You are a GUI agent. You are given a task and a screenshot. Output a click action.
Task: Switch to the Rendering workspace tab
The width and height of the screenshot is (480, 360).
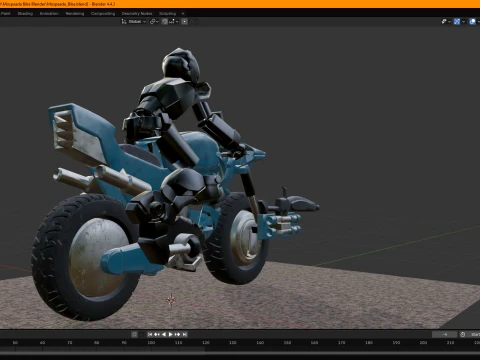(x=75, y=14)
